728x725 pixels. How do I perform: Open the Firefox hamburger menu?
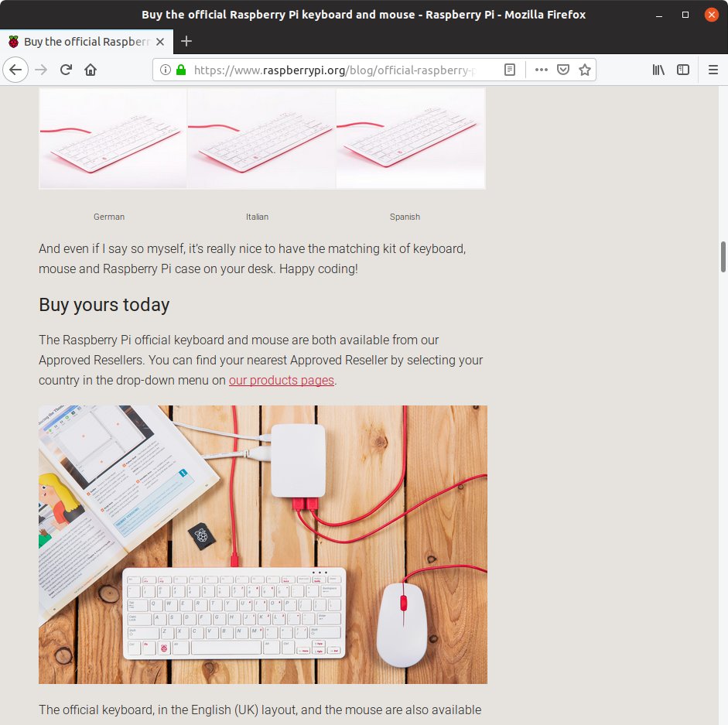coord(713,70)
